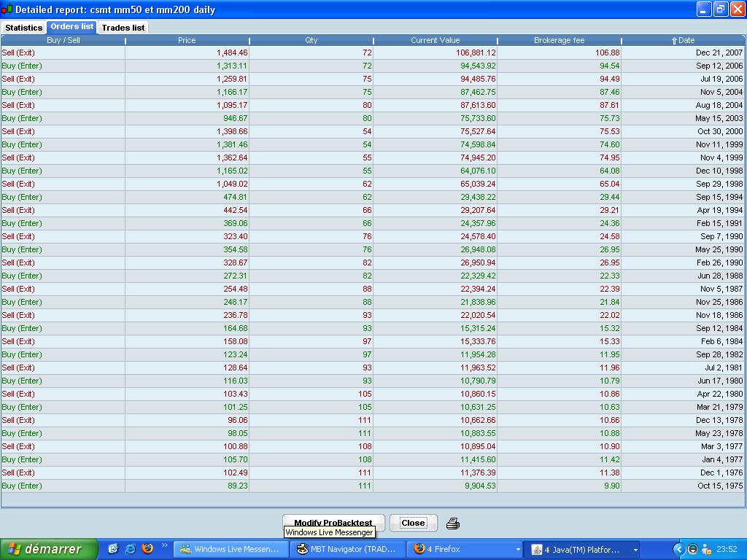The width and height of the screenshot is (747, 560).
Task: Print the detailed report
Action: coord(452,523)
